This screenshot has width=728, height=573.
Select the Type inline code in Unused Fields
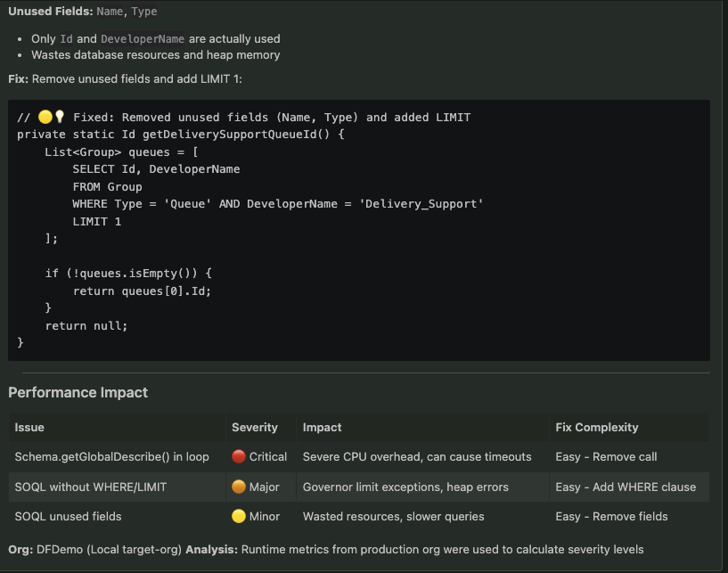pos(144,12)
